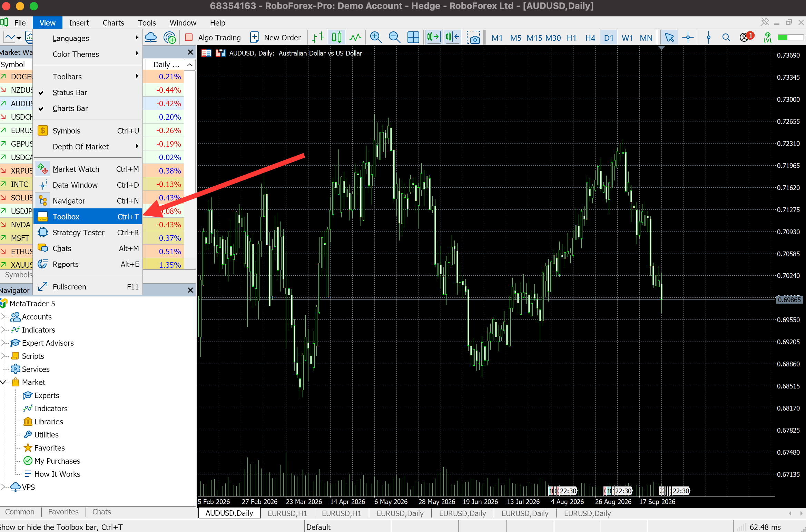
Task: Collapse the Market tree node
Action: (x=3, y=382)
